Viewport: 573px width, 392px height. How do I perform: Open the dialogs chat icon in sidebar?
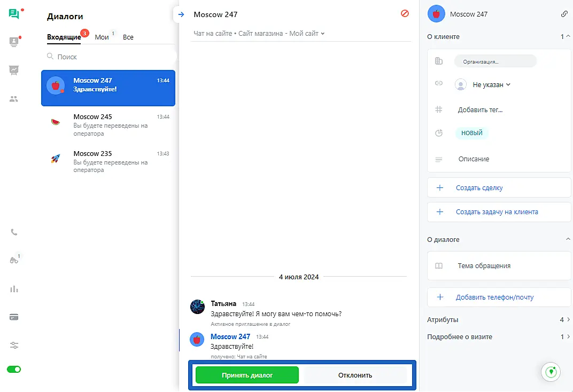[14, 14]
